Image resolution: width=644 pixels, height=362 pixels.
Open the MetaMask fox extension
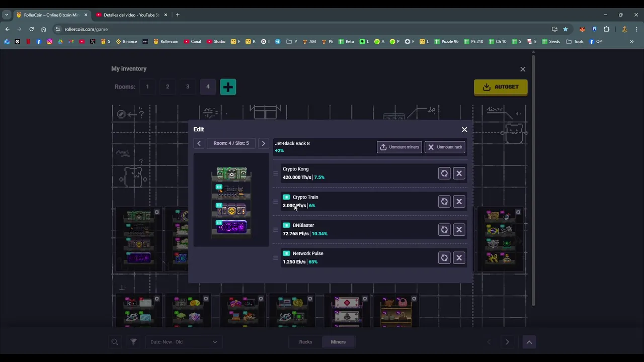pos(582,29)
